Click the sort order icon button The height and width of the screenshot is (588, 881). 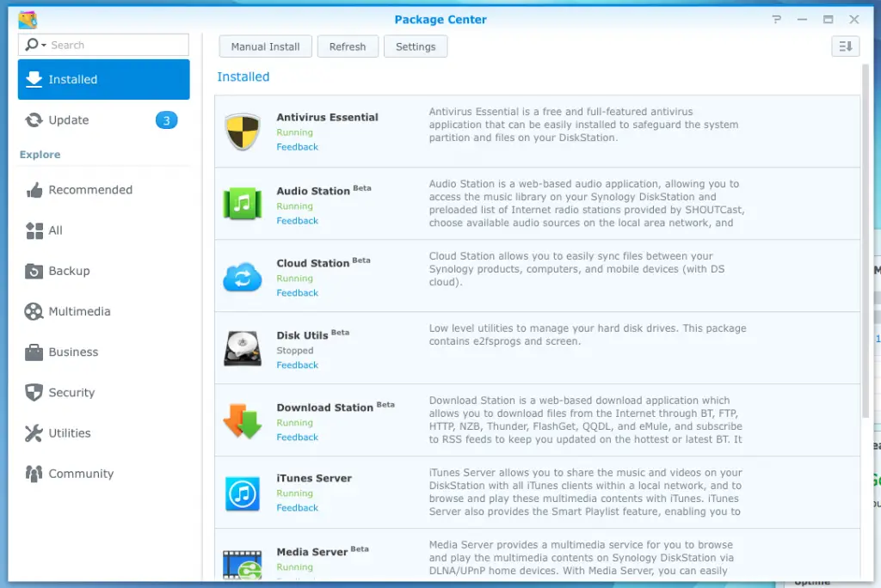(845, 46)
